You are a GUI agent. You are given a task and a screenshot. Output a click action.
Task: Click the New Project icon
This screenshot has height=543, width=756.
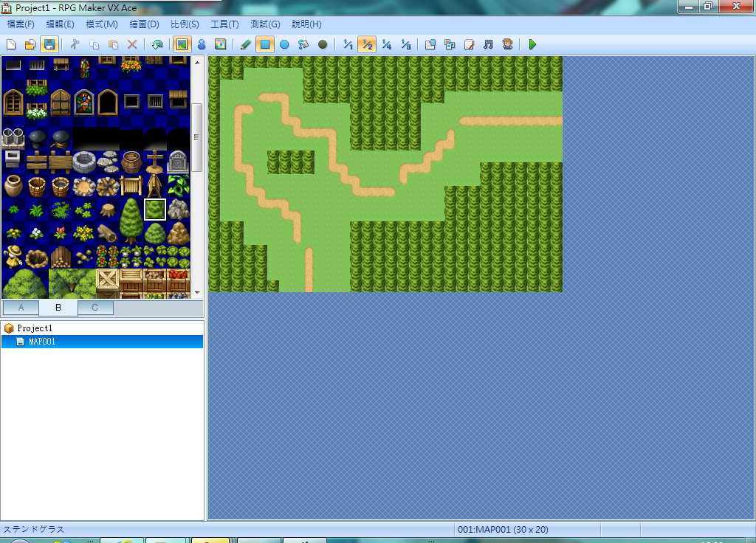[11, 45]
